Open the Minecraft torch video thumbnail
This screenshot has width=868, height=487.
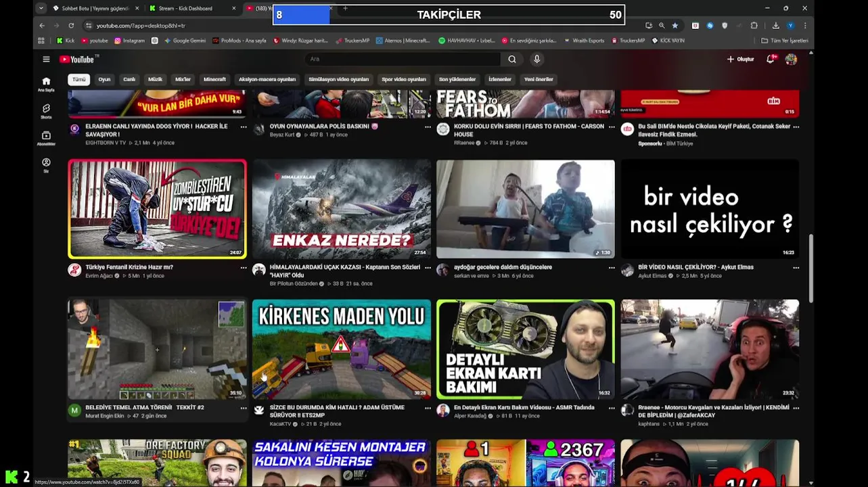157,350
